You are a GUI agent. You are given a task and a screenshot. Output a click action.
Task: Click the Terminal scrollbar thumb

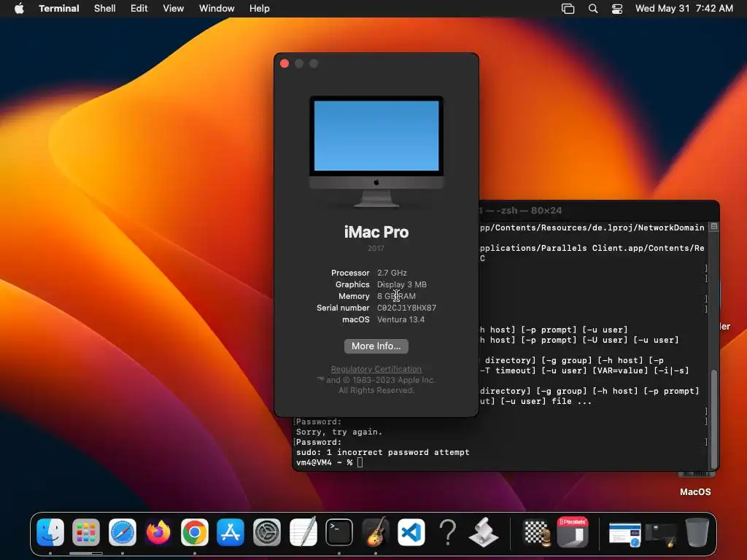(713, 419)
